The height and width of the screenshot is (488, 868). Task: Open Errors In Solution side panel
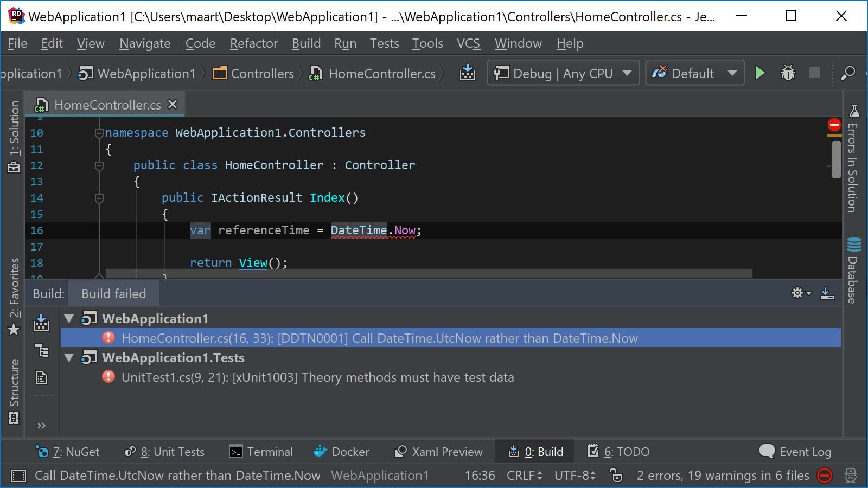[x=853, y=158]
